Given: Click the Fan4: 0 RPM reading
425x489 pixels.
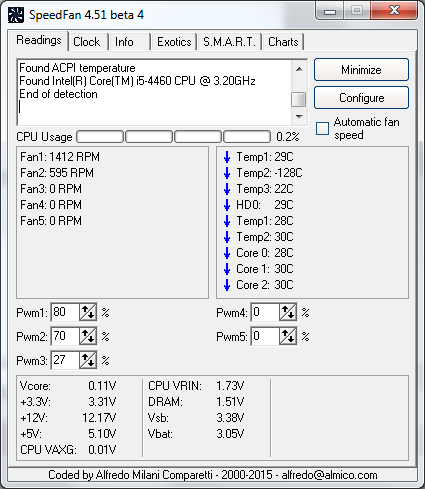Looking at the screenshot, I should pyautogui.click(x=51, y=205).
